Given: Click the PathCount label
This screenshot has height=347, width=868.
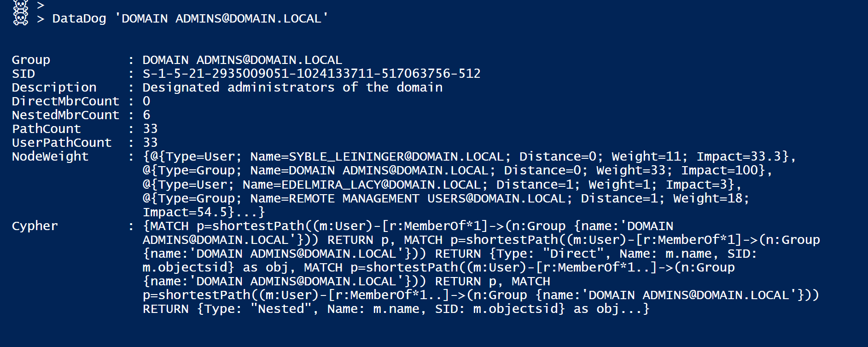Looking at the screenshot, I should tap(46, 129).
